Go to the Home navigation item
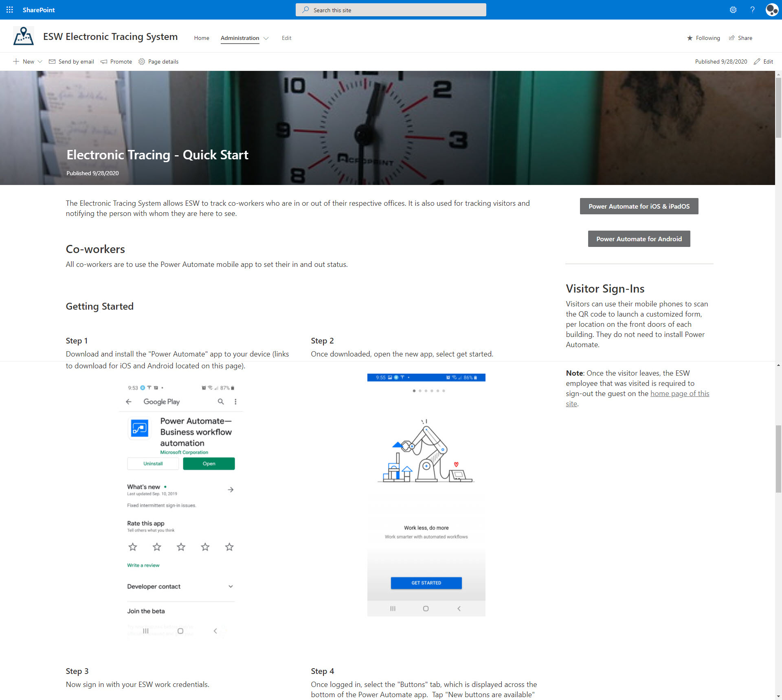782x700 pixels. [202, 38]
